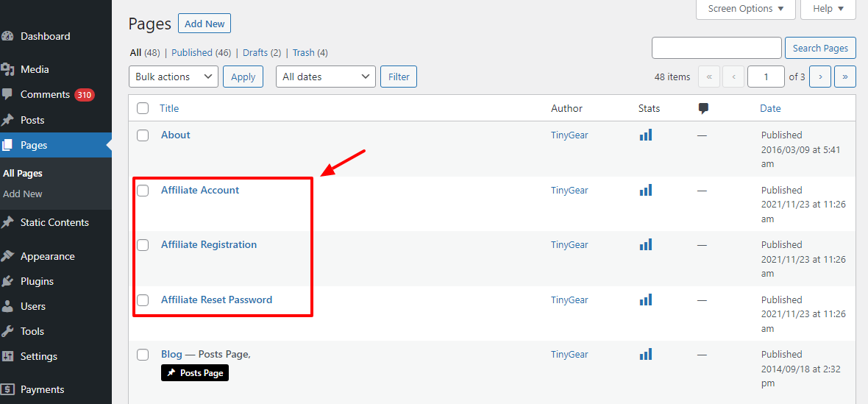This screenshot has height=404, width=868.
Task: Open Tools wrench icon in sidebar
Action: (x=8, y=331)
